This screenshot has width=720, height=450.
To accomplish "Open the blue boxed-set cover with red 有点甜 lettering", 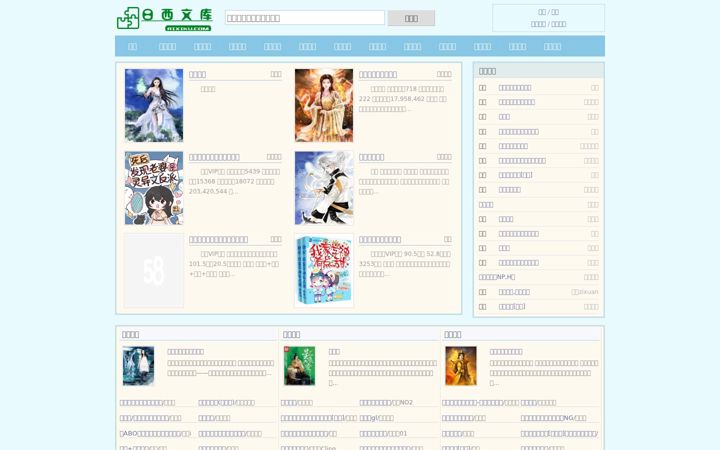I will tap(324, 270).
